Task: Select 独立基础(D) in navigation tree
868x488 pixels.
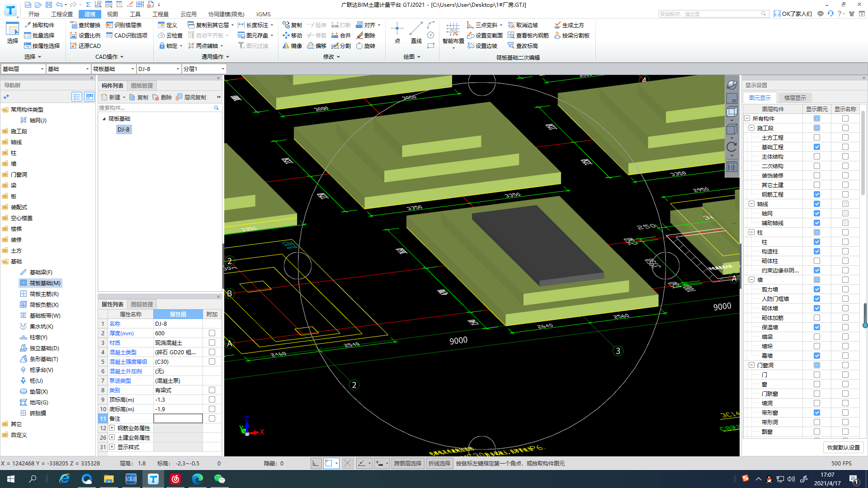Action: (39, 348)
